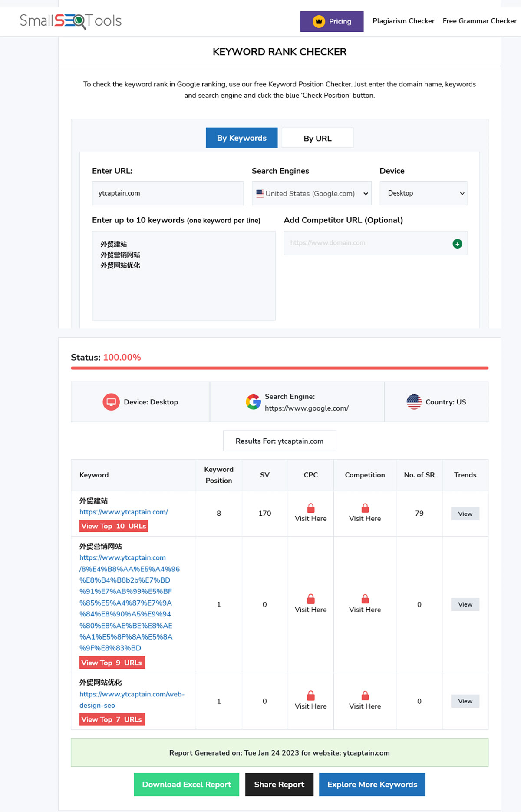The width and height of the screenshot is (521, 812).
Task: Click the red status progress bar
Action: (280, 368)
